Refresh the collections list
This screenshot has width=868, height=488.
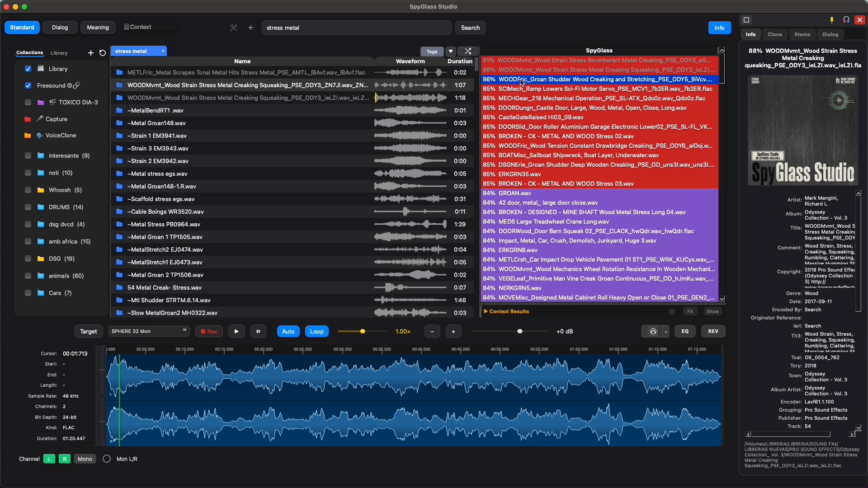click(x=103, y=53)
